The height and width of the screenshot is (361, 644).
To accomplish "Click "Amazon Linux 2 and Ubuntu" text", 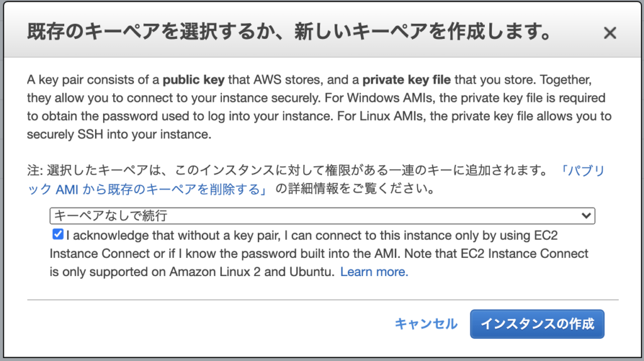I will tap(250, 272).
